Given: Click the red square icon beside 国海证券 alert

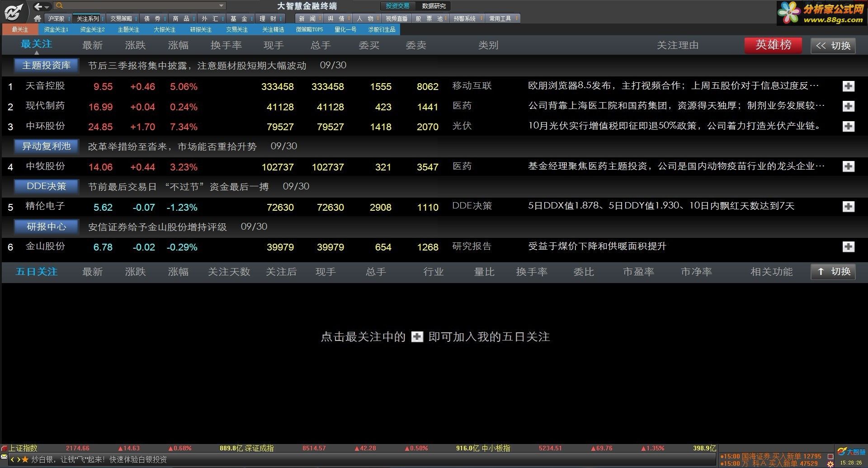Looking at the screenshot, I should tap(830, 456).
